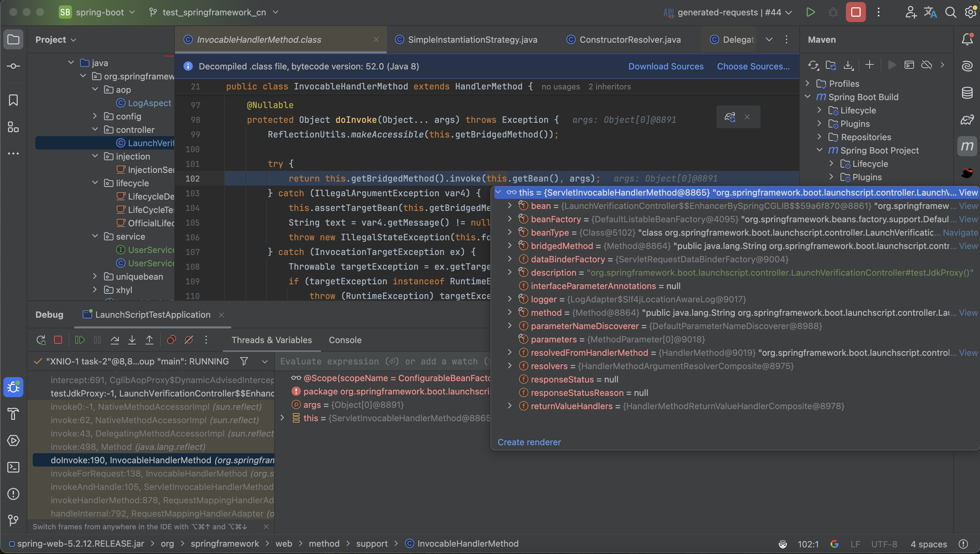This screenshot has width=980, height=554.
Task: Toggle Mute Breakpoints in debug toolbar
Action: 189,340
